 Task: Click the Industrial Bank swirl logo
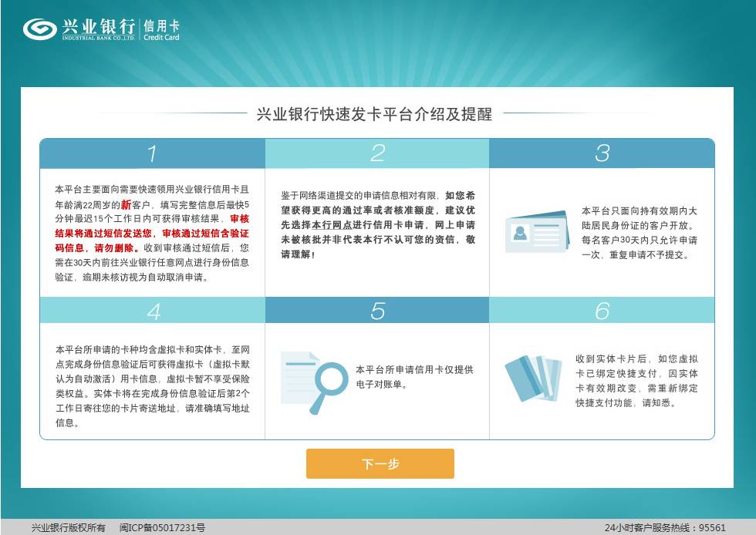click(x=40, y=29)
